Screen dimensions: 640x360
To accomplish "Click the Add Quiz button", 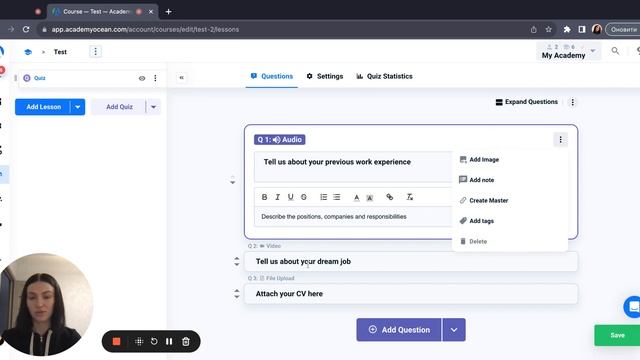I will click(x=119, y=107).
